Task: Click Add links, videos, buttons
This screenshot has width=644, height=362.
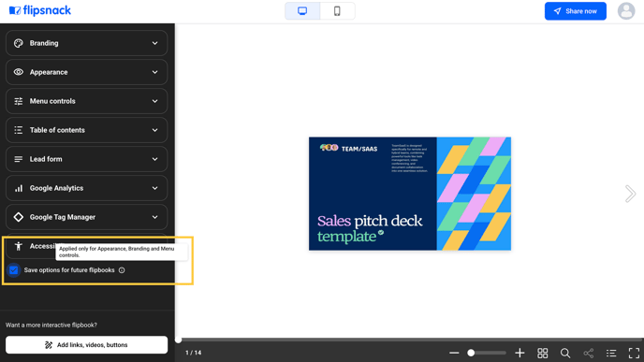Action: 87,345
